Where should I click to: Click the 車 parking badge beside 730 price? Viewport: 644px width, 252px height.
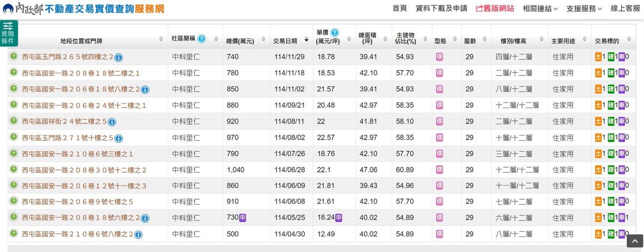(243, 218)
